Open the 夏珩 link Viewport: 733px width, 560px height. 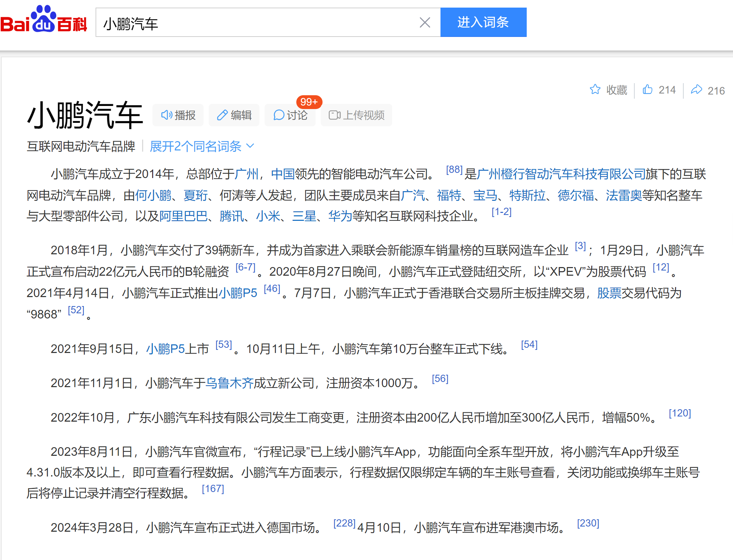click(196, 195)
